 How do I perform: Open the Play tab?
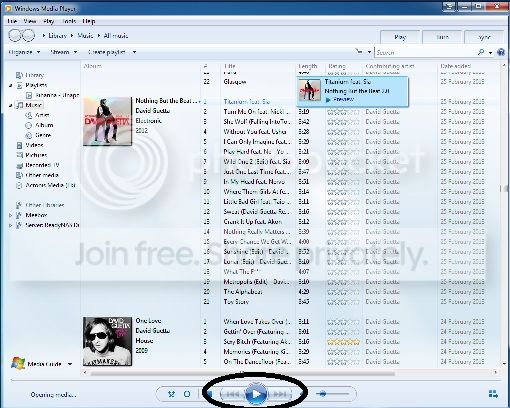(400, 37)
